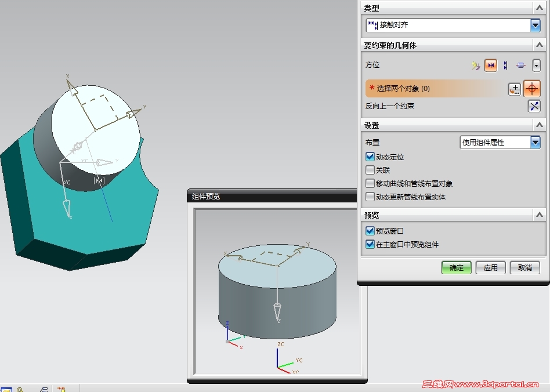
Task: Uncheck the 预览窗口 checkbox
Action: pos(370,231)
